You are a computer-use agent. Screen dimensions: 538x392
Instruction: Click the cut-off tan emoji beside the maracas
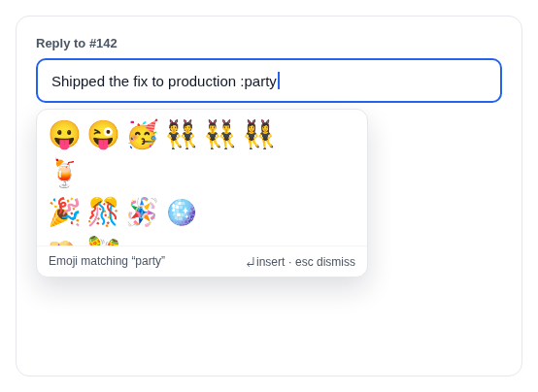point(62,244)
